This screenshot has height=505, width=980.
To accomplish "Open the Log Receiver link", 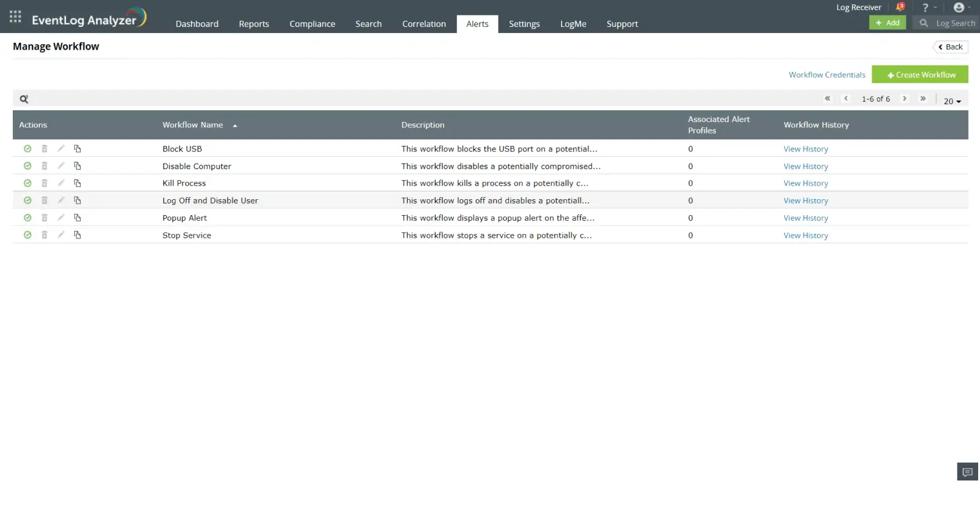I will [x=859, y=7].
